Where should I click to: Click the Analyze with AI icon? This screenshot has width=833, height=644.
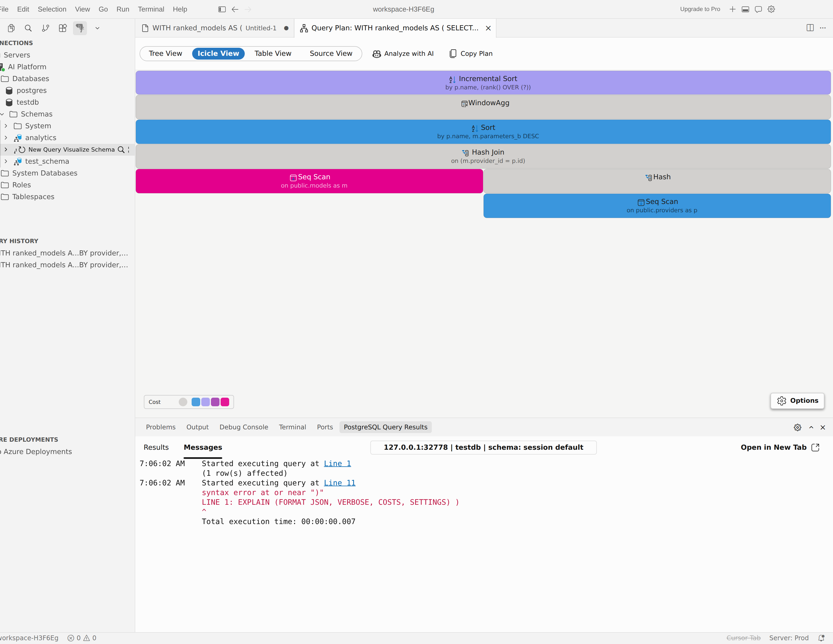pos(377,54)
